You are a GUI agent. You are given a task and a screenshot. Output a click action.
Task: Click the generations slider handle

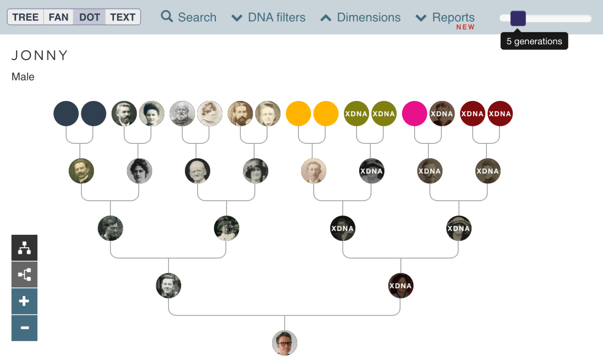point(517,18)
